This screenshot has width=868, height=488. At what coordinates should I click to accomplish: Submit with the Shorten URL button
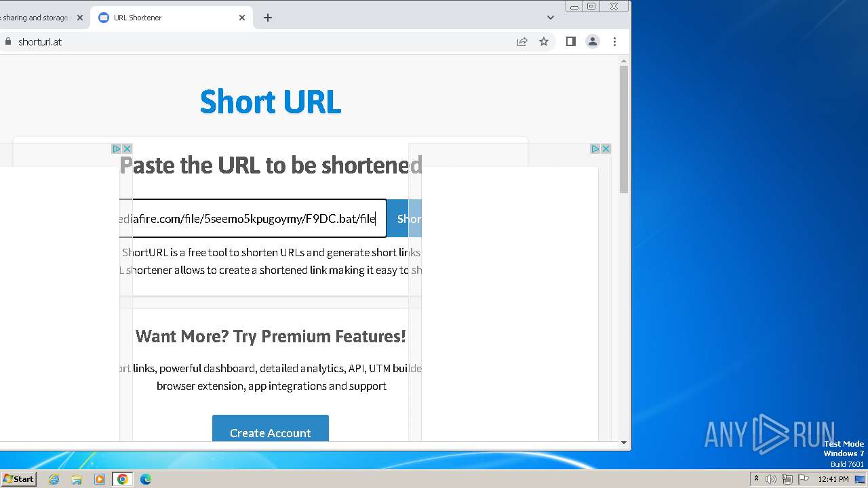[x=404, y=218]
